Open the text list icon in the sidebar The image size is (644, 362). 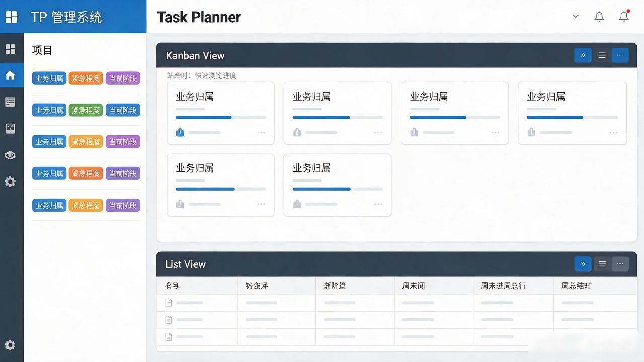(10, 102)
